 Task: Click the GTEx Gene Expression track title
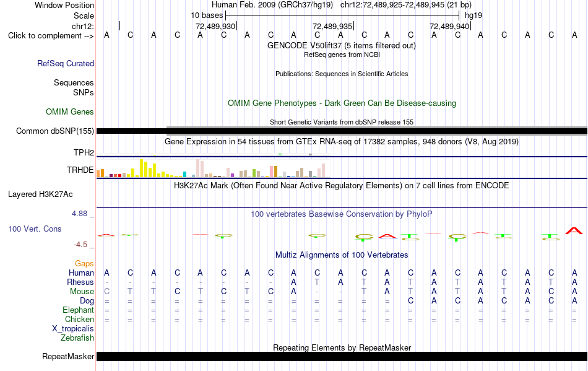342,142
